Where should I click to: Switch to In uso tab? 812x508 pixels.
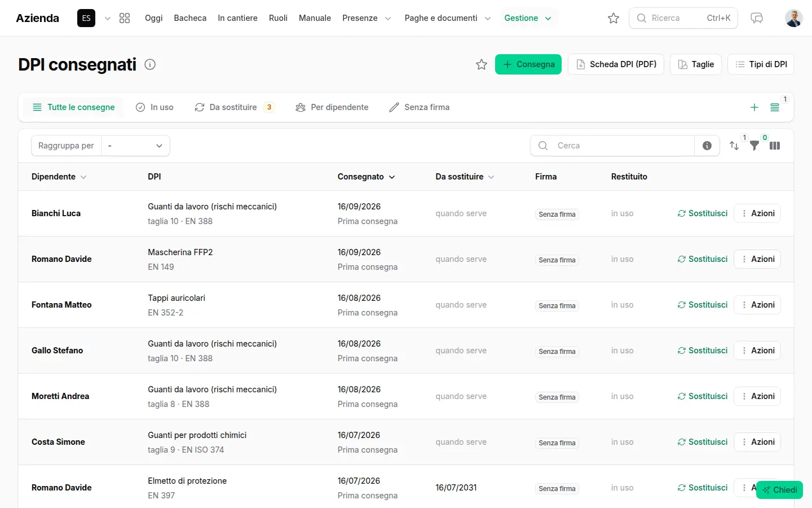(x=155, y=107)
